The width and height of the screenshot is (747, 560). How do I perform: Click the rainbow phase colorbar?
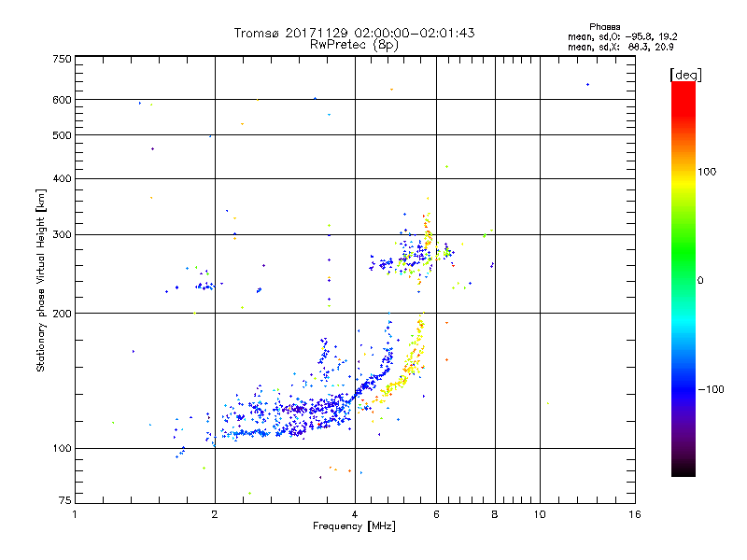coord(684,278)
